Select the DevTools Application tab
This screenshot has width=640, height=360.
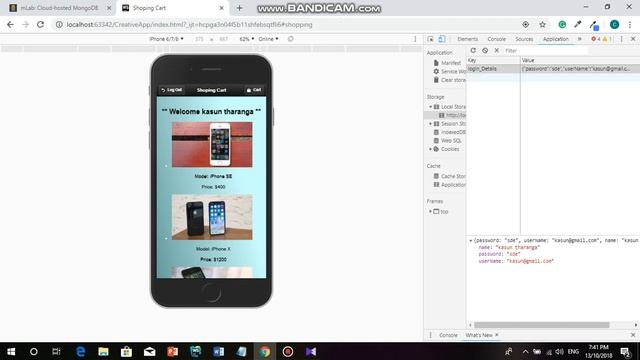[556, 39]
